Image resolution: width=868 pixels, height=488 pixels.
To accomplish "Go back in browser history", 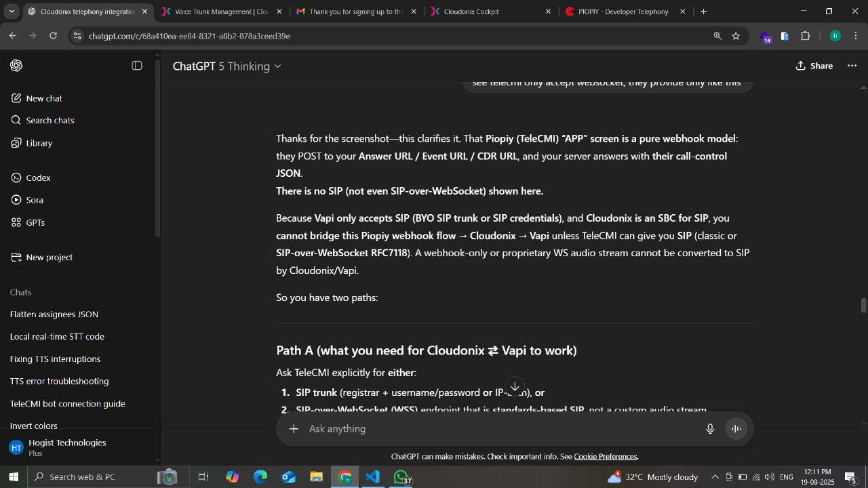I will [x=12, y=36].
